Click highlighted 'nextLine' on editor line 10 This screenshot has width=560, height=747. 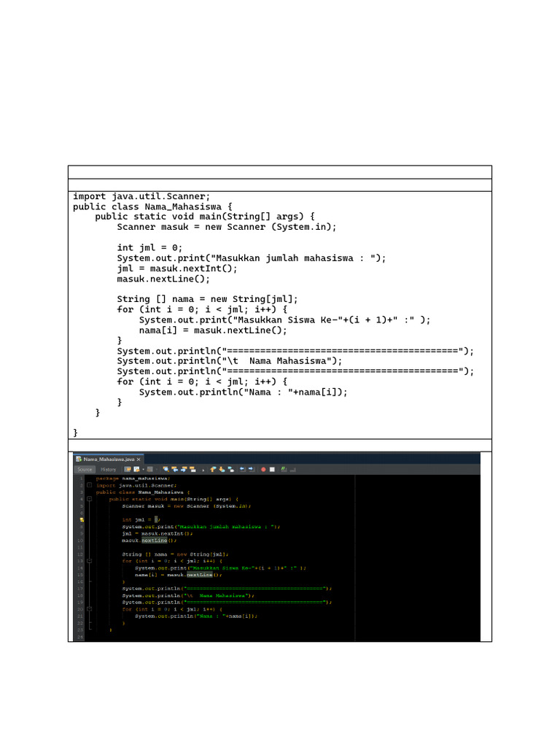click(x=155, y=541)
